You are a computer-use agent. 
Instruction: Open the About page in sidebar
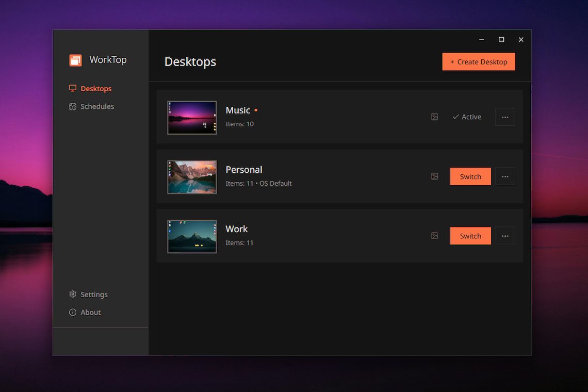click(x=85, y=313)
